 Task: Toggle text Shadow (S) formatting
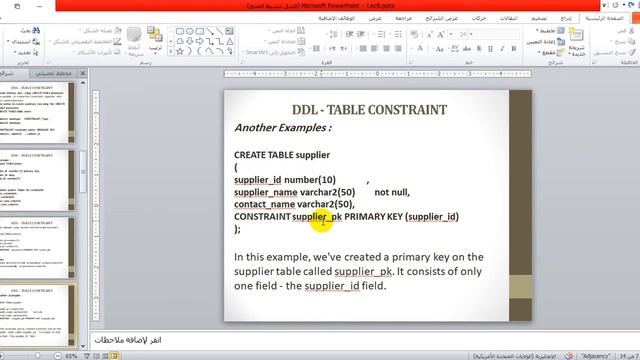(479, 49)
